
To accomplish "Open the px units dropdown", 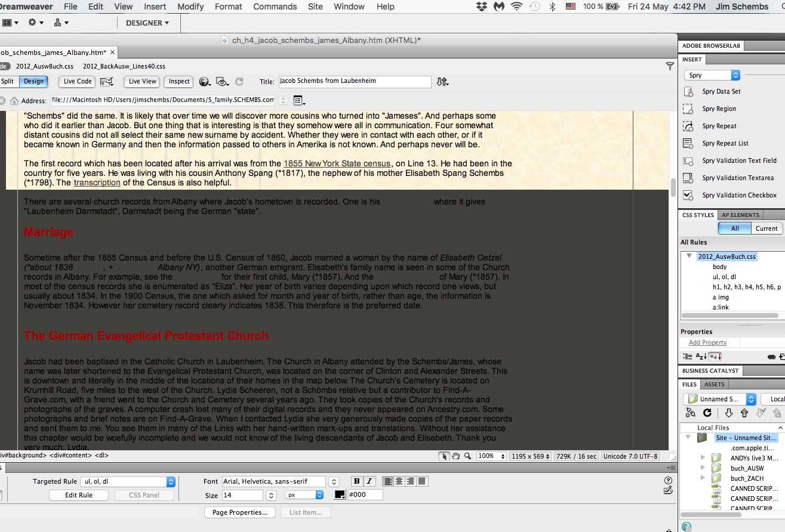I will point(304,495).
